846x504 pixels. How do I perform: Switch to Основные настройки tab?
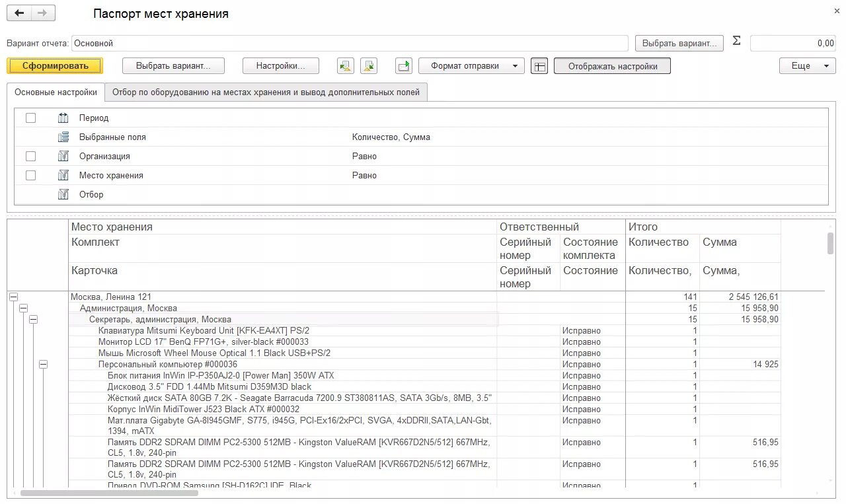click(x=56, y=92)
